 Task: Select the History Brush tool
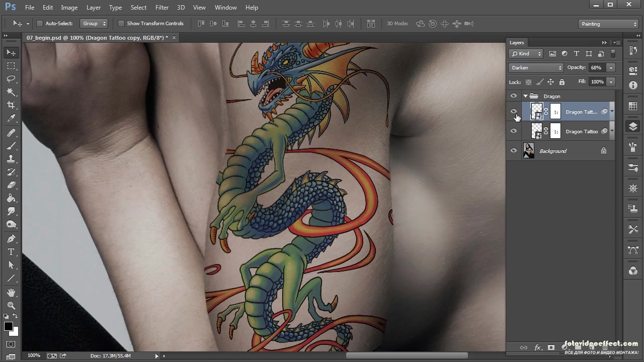tap(11, 172)
